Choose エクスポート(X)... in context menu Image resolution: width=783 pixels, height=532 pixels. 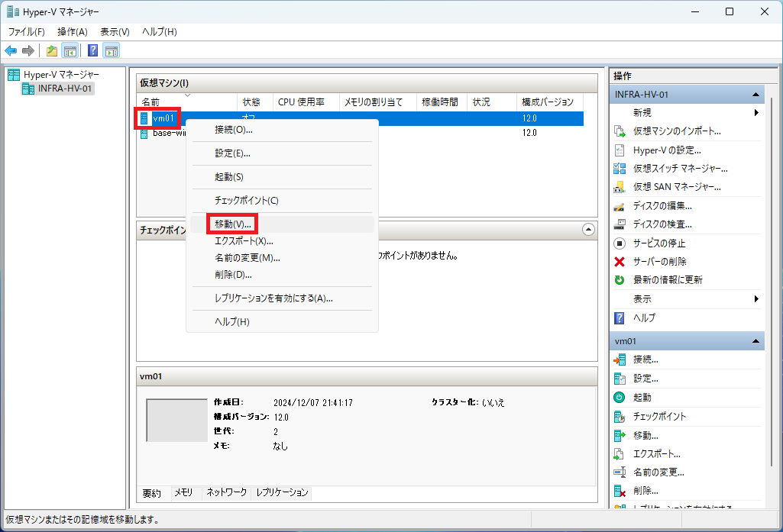click(x=282, y=241)
